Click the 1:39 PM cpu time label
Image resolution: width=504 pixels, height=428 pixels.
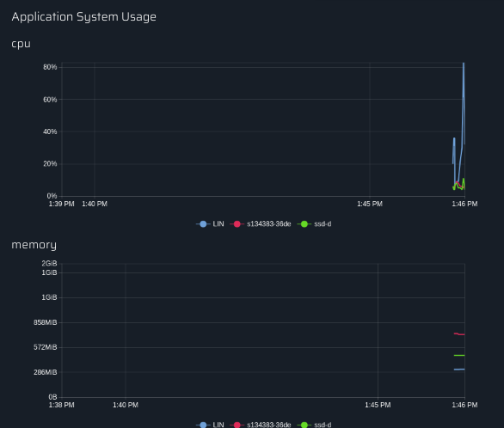click(x=61, y=204)
